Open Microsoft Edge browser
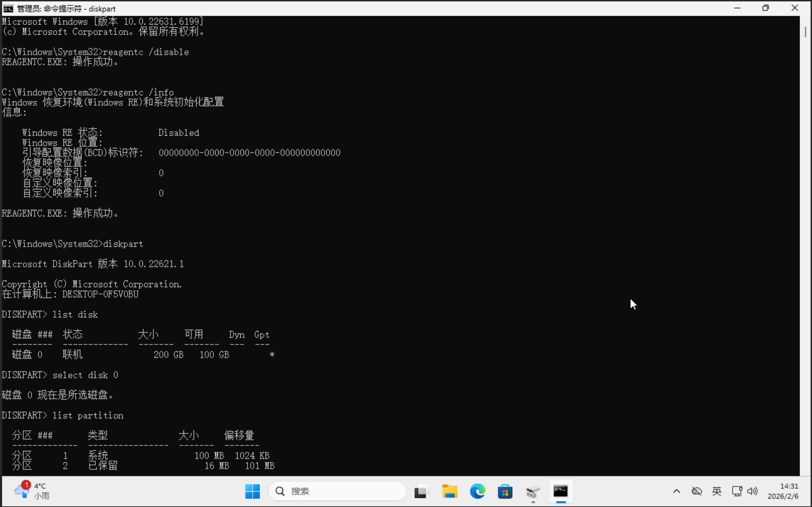The width and height of the screenshot is (812, 507). (477, 491)
